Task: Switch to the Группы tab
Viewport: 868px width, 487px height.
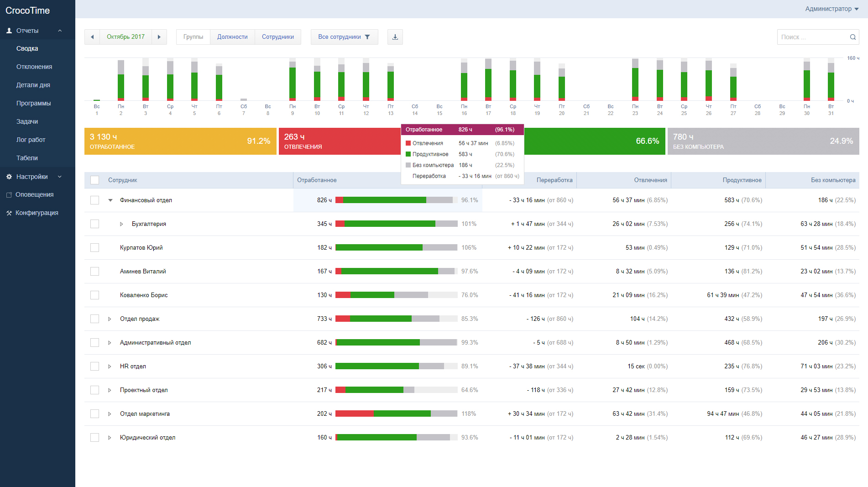Action: pyautogui.click(x=193, y=37)
